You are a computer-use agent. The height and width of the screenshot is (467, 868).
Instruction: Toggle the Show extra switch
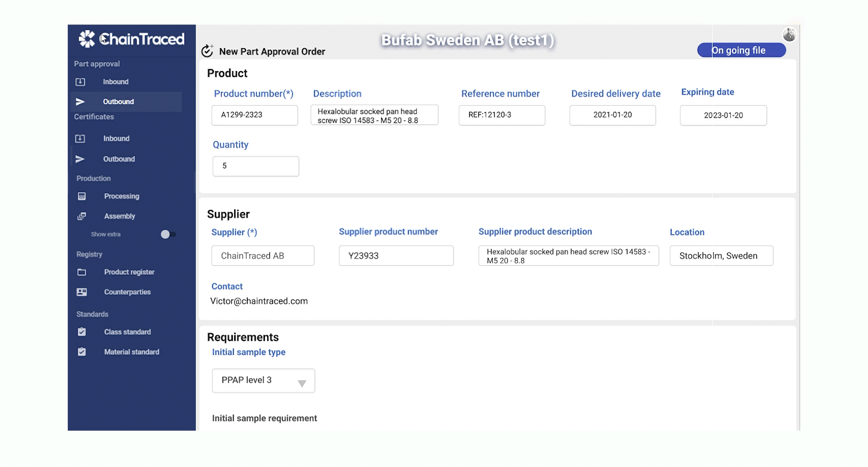[x=168, y=234]
